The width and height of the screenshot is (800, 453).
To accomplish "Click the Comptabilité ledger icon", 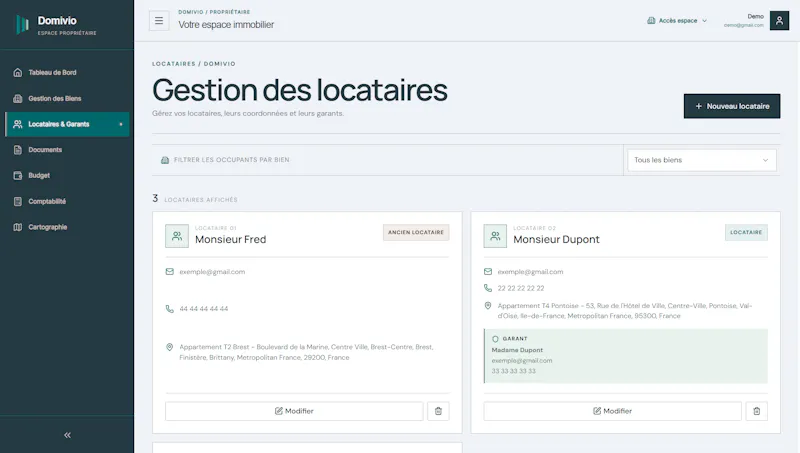I will [x=18, y=202].
